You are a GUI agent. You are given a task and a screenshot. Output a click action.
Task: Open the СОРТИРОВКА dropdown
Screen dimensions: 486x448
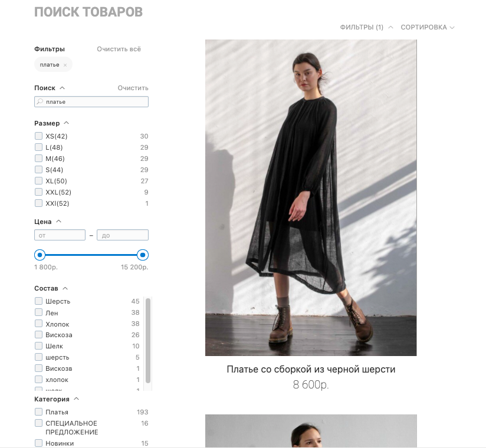[428, 27]
